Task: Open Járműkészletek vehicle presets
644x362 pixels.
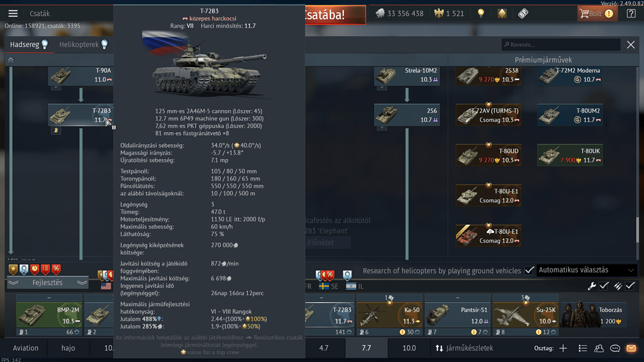Action: (x=464, y=348)
